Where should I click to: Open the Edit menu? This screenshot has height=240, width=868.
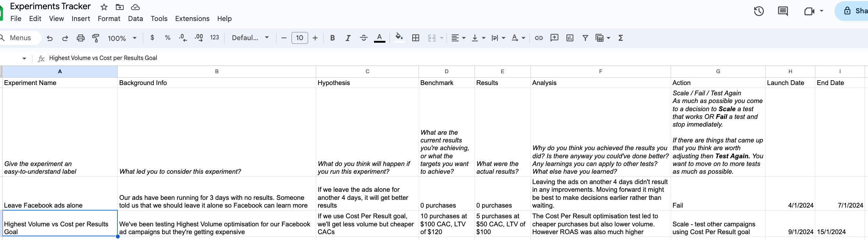click(35, 18)
